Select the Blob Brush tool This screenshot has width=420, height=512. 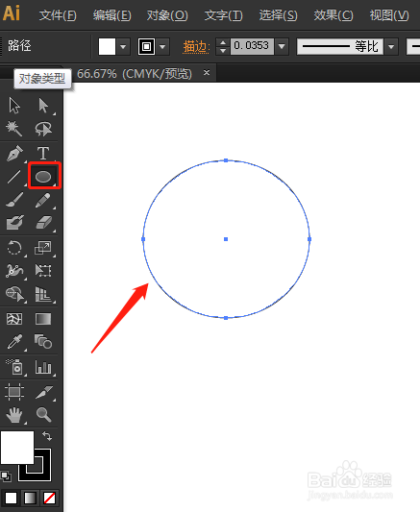14,223
